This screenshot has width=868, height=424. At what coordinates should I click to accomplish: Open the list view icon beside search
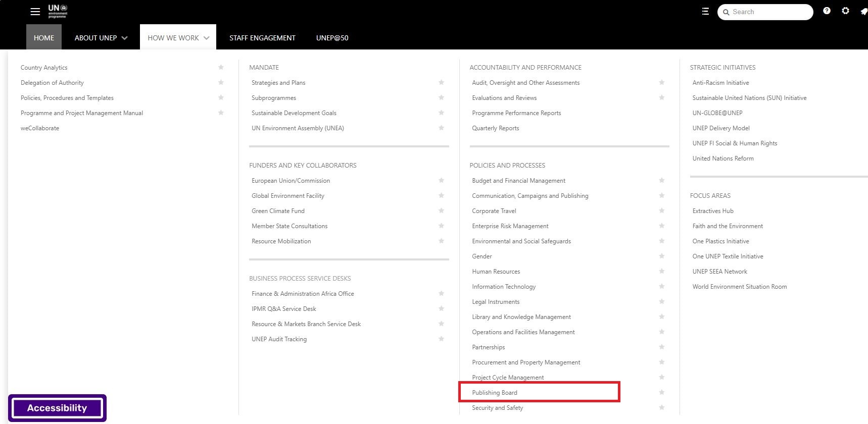(705, 12)
